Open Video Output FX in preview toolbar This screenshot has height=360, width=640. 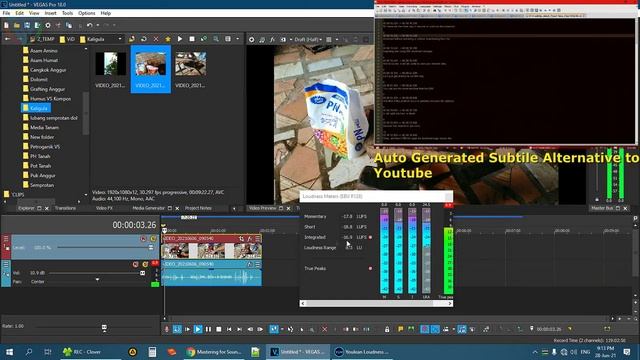[272, 40]
